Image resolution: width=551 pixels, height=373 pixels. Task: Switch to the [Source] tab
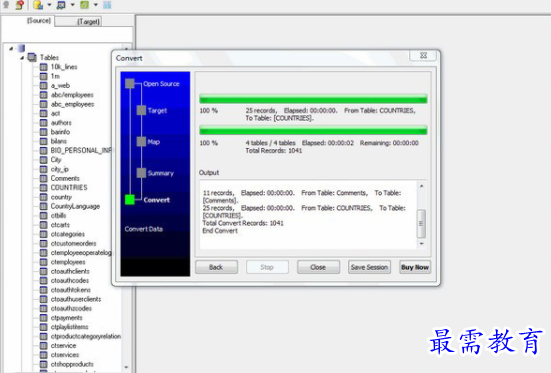pyautogui.click(x=39, y=21)
